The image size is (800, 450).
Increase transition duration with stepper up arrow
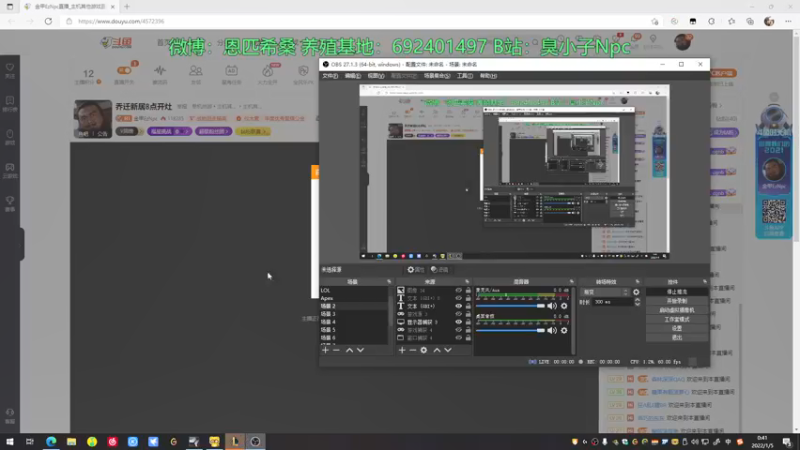[x=637, y=300]
